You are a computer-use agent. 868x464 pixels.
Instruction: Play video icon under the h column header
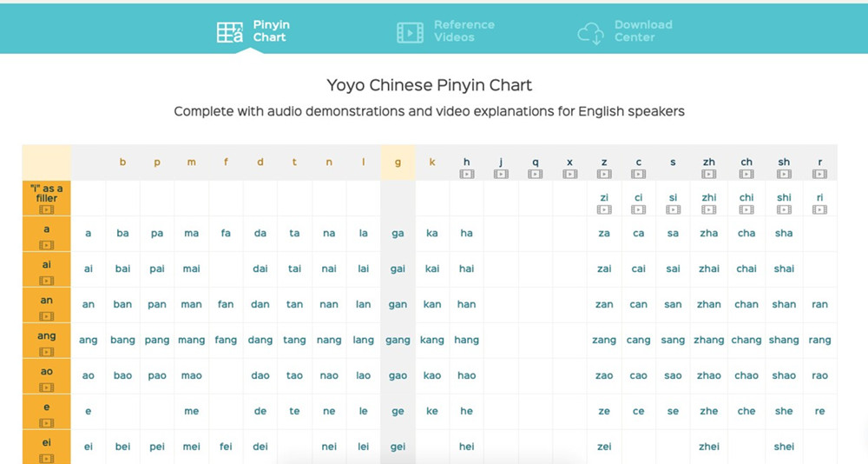click(467, 174)
